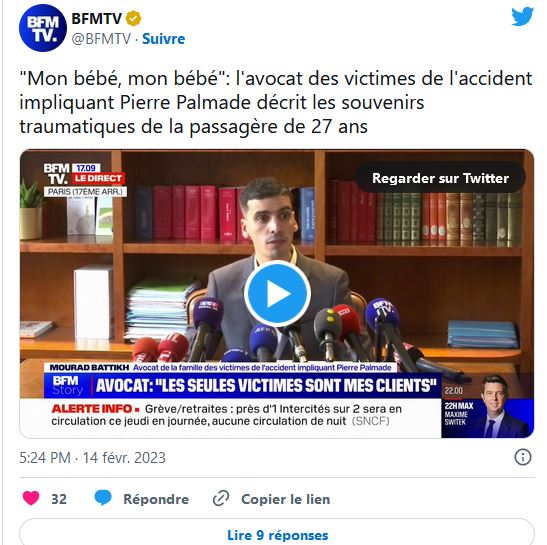Screen dimensions: 547x545
Task: Play the embedded BFMTV video
Action: 277,294
